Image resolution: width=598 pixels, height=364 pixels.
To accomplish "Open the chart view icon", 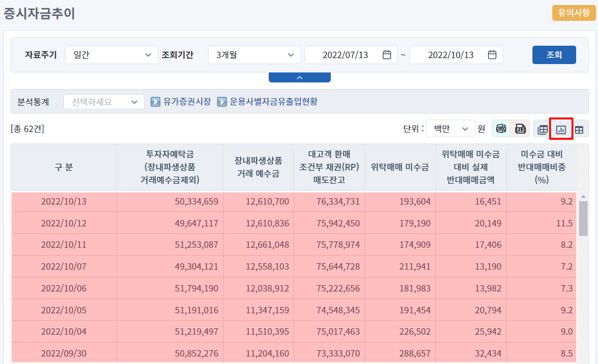I will (x=561, y=130).
